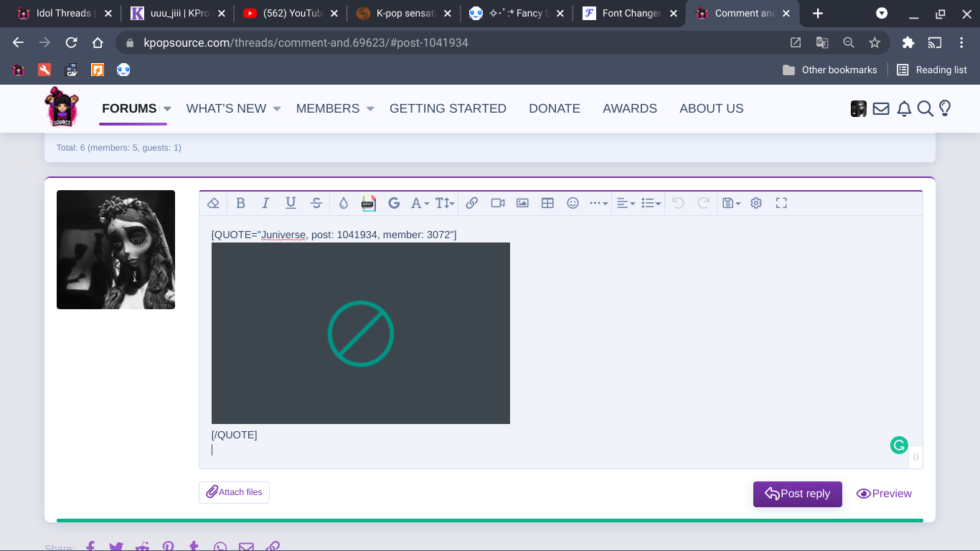This screenshot has height=551, width=980.
Task: Click inside the reply text editor area
Action: click(561, 342)
